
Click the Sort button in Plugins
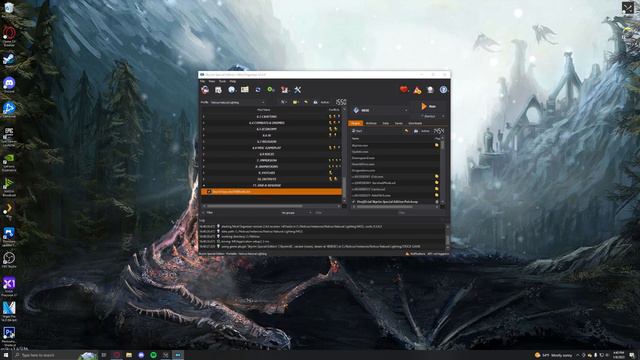point(357,131)
